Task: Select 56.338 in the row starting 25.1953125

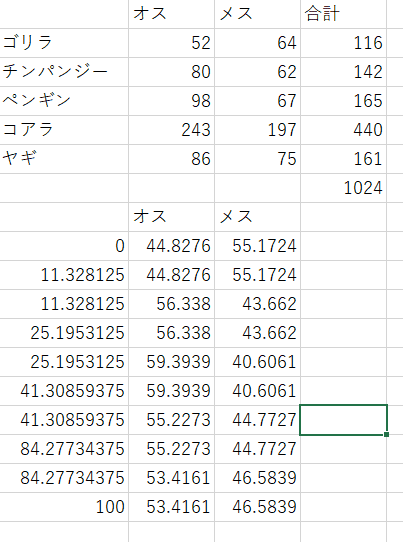Action: pyautogui.click(x=171, y=334)
